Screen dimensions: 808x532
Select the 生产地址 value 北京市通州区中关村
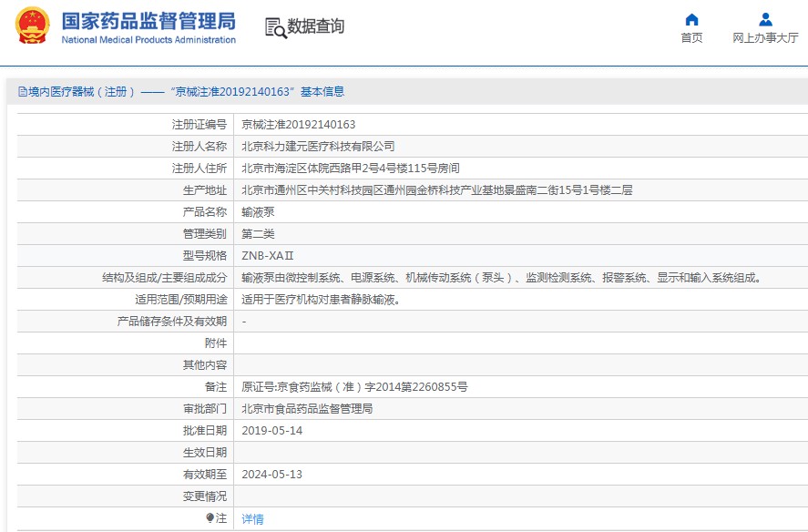pos(437,190)
